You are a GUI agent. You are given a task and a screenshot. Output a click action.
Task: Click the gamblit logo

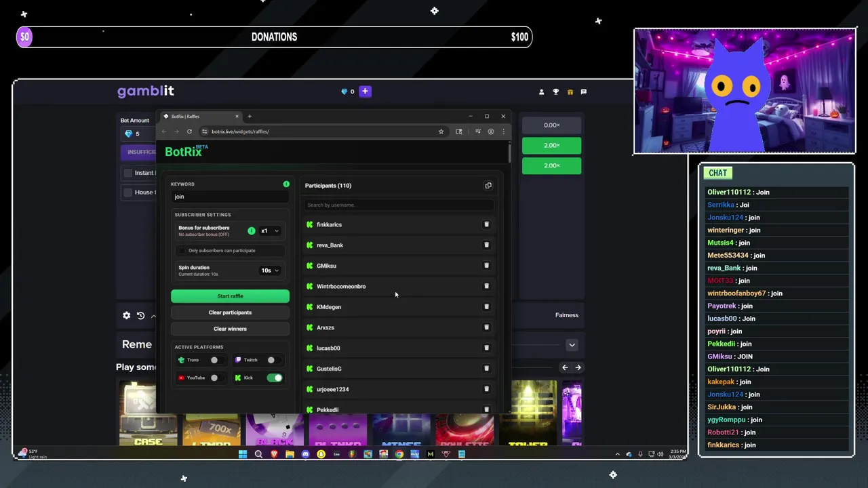[146, 91]
